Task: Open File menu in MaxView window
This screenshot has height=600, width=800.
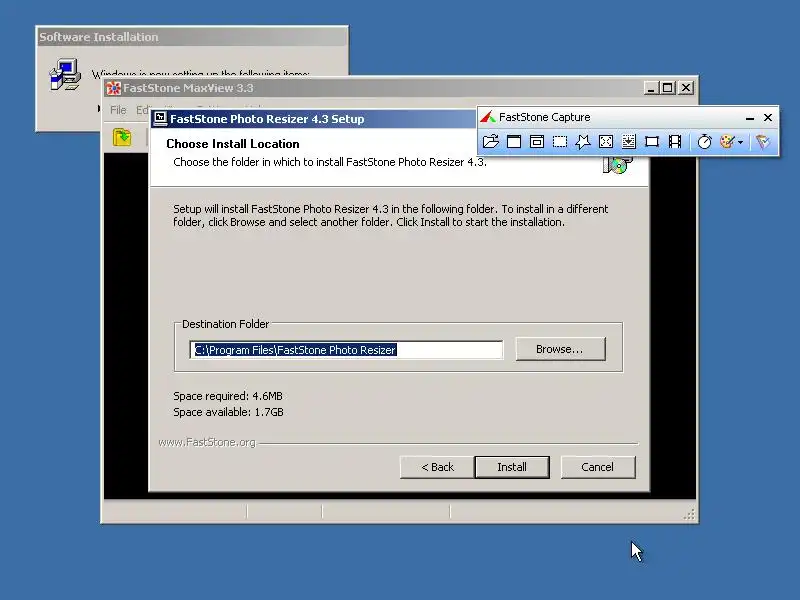Action: click(x=118, y=110)
